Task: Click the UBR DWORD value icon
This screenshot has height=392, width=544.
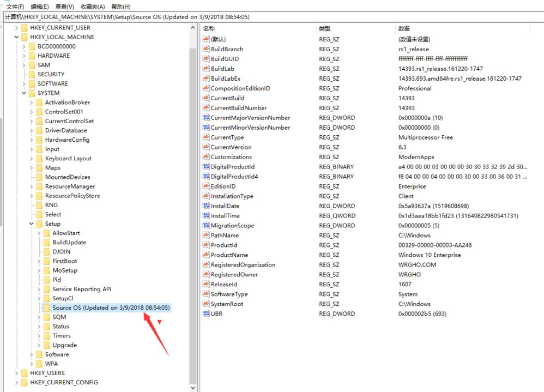Action: click(206, 314)
